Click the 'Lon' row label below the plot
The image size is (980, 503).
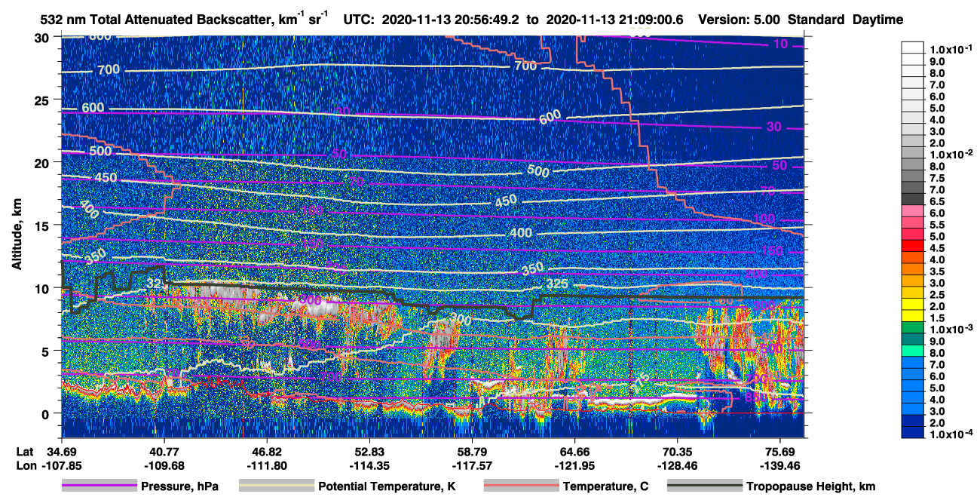point(26,465)
